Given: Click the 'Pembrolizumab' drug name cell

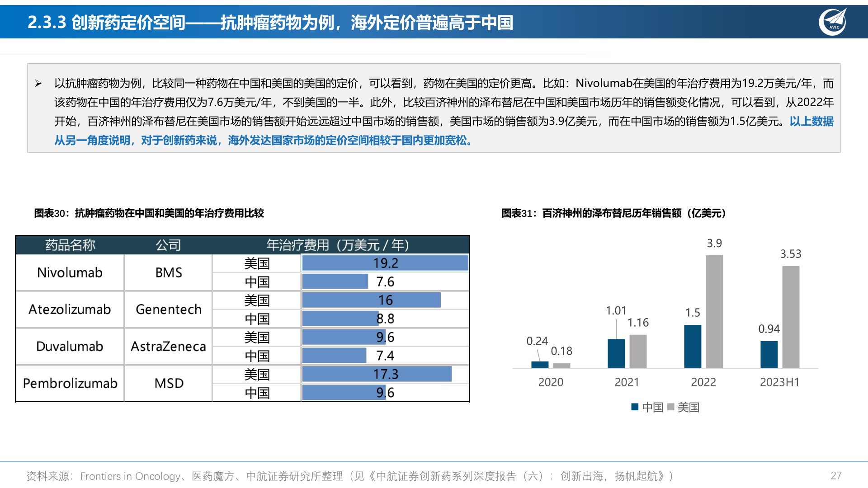Looking at the screenshot, I should point(70,384).
